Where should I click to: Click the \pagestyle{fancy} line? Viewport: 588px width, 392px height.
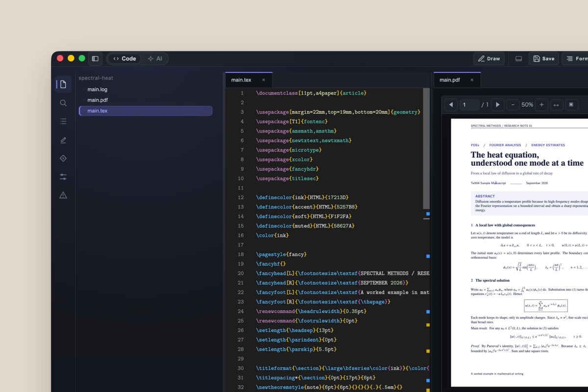[x=281, y=254]
